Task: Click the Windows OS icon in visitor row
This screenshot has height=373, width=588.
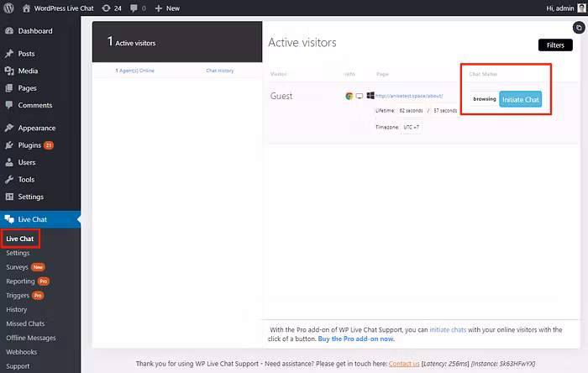Action: (x=370, y=97)
